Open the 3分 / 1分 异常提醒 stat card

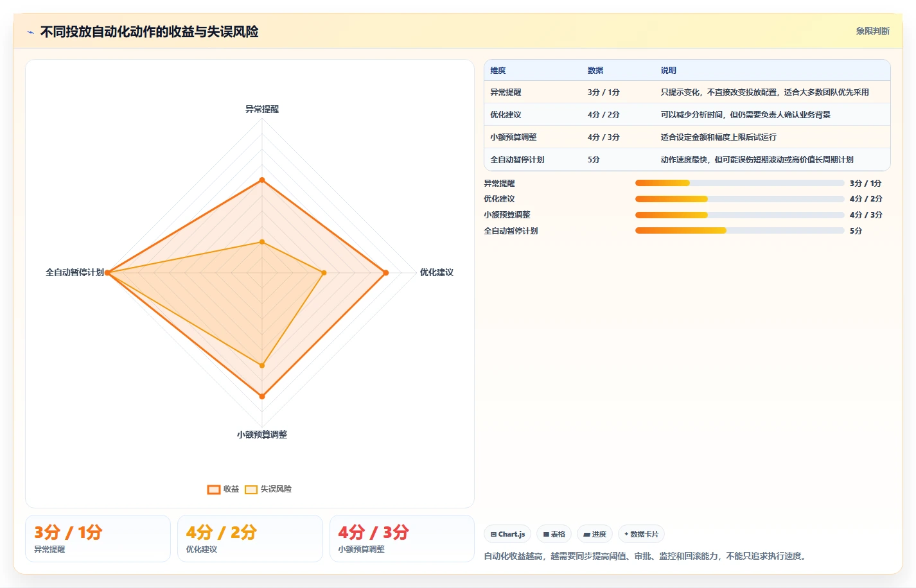pyautogui.click(x=98, y=539)
